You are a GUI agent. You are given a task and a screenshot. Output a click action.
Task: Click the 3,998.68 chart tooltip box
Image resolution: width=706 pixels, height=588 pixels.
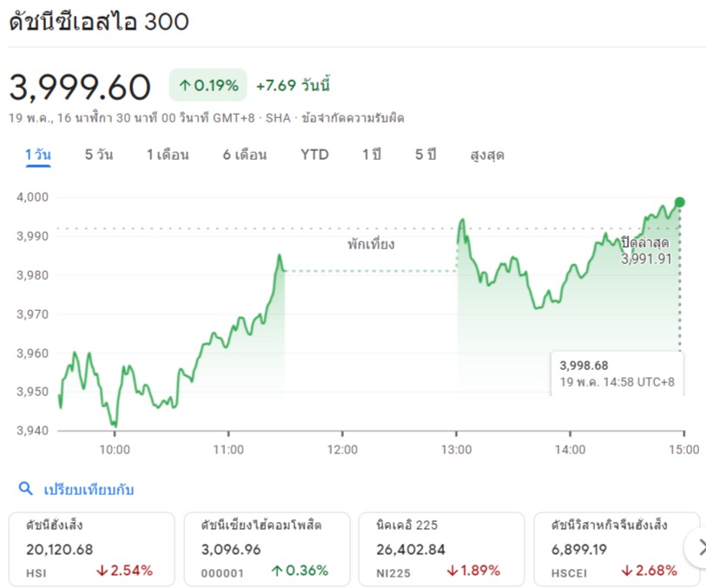click(x=617, y=373)
